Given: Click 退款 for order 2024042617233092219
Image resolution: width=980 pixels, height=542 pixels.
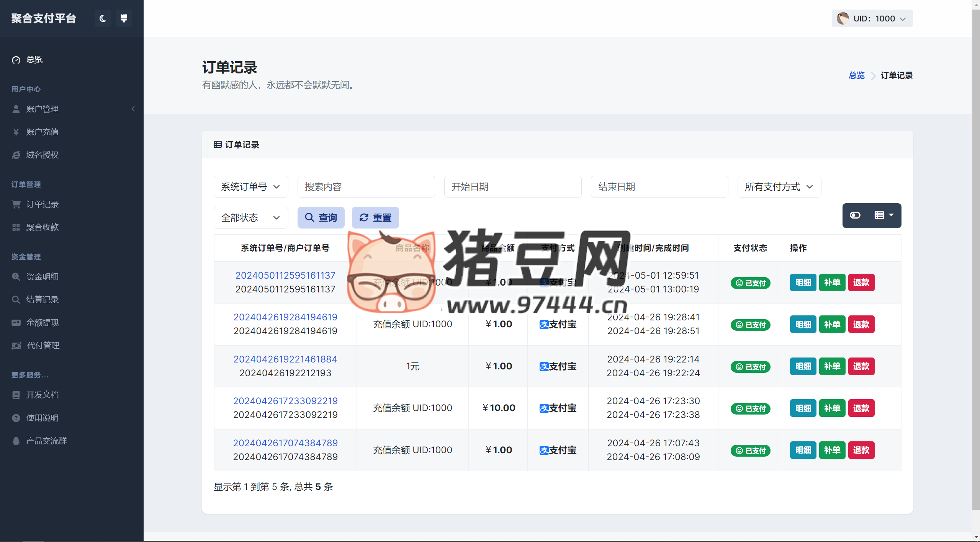Looking at the screenshot, I should tap(861, 408).
